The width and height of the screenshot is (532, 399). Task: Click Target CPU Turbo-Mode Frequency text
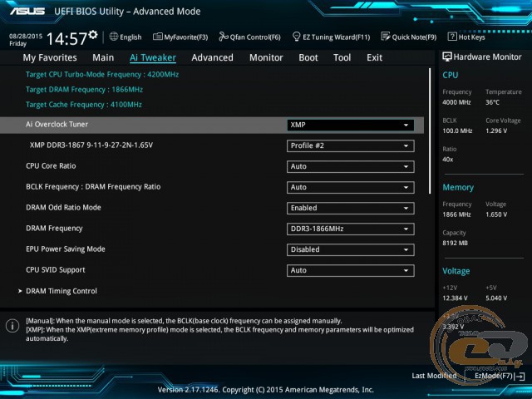[x=102, y=75]
